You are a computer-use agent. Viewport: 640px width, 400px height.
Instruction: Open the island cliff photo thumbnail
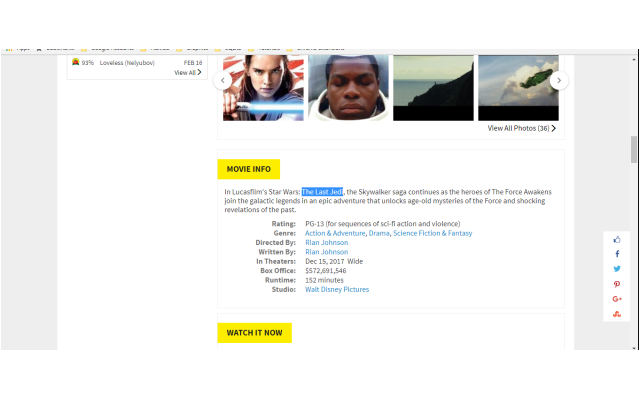(x=433, y=88)
